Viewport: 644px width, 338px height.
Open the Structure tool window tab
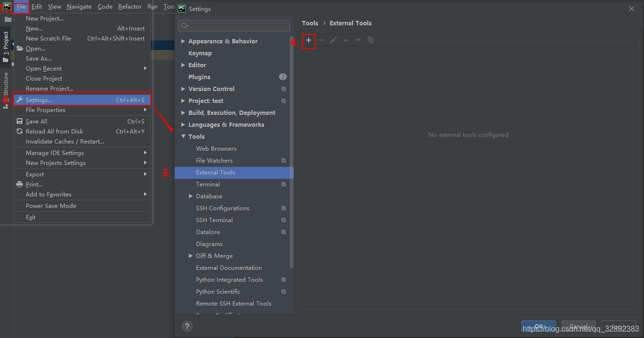6,91
